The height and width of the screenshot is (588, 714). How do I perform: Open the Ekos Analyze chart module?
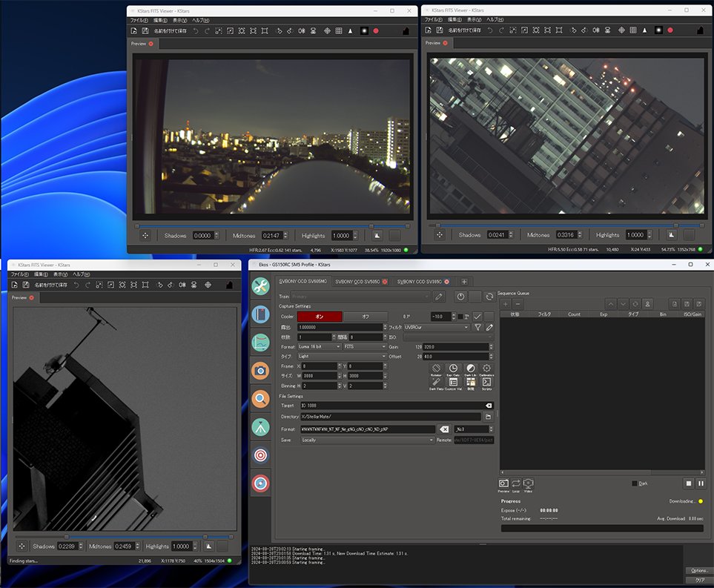coord(260,343)
